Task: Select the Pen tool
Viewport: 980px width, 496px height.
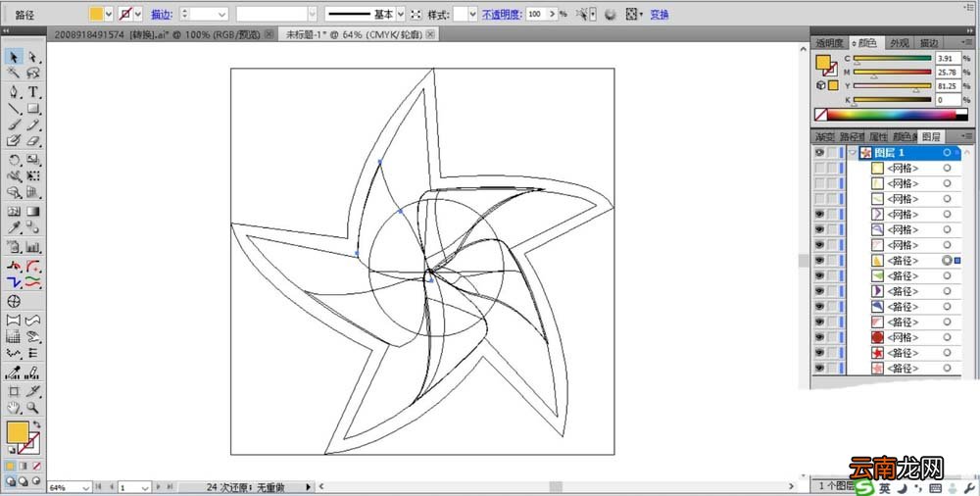Action: click(x=13, y=92)
